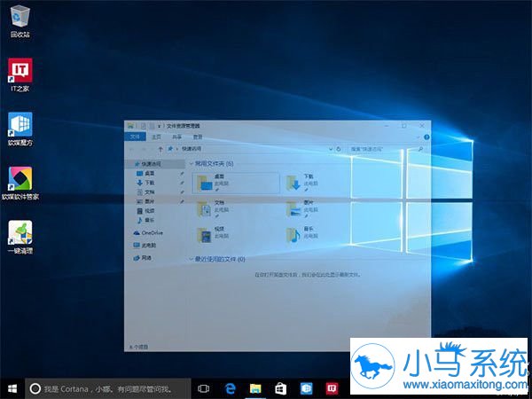Select 下载 in the navigation pane
The image size is (532, 399).
point(146,183)
